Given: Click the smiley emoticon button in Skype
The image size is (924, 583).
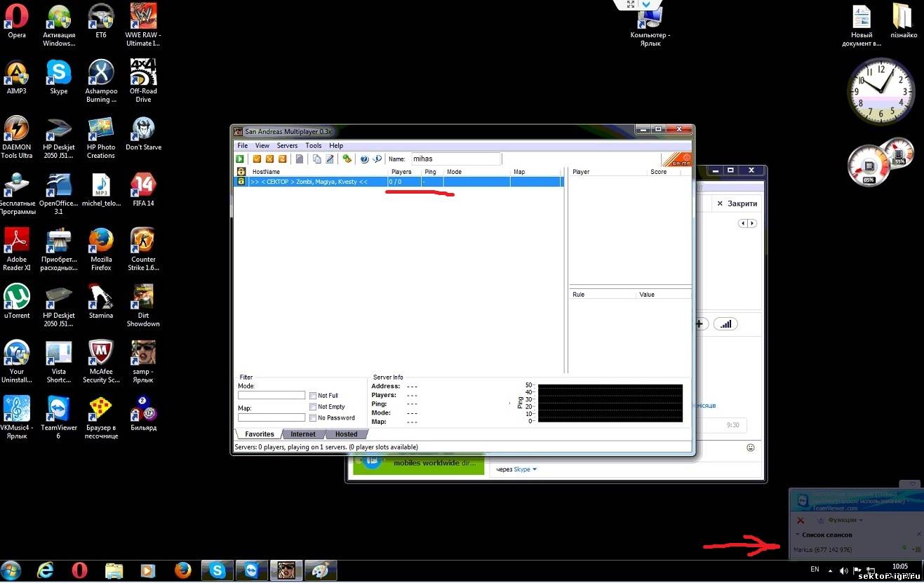Looking at the screenshot, I should click(751, 448).
